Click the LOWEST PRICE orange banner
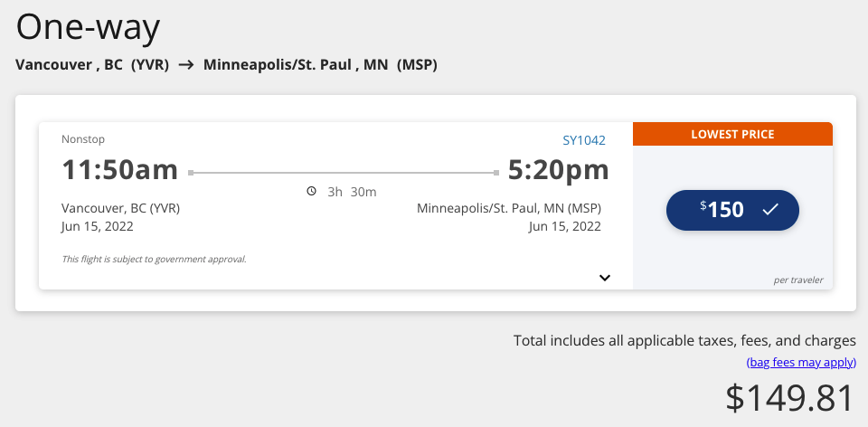The image size is (868, 427). point(732,134)
